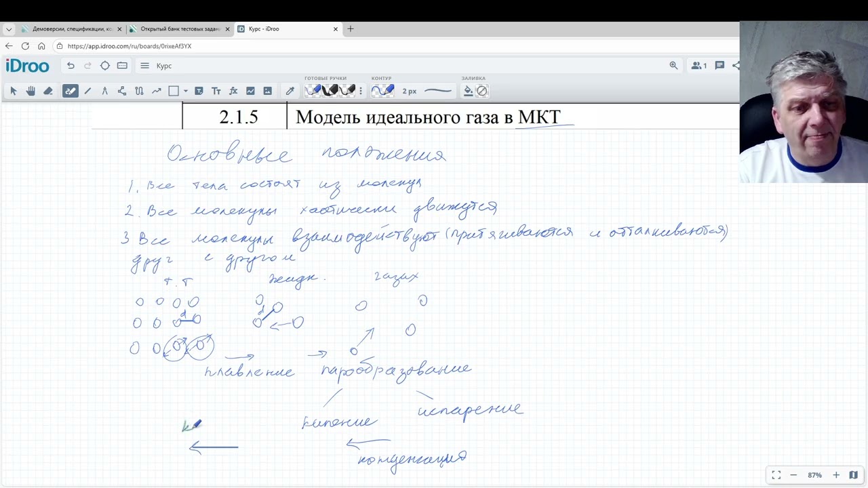Screen dimensions: 868x488
Task: Go back in browser history
Action: (9, 46)
